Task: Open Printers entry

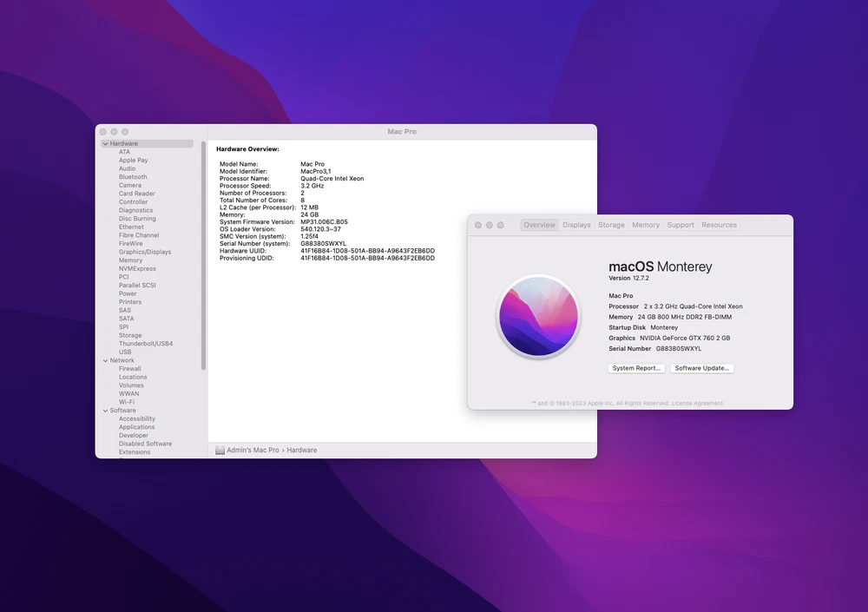Action: (130, 302)
